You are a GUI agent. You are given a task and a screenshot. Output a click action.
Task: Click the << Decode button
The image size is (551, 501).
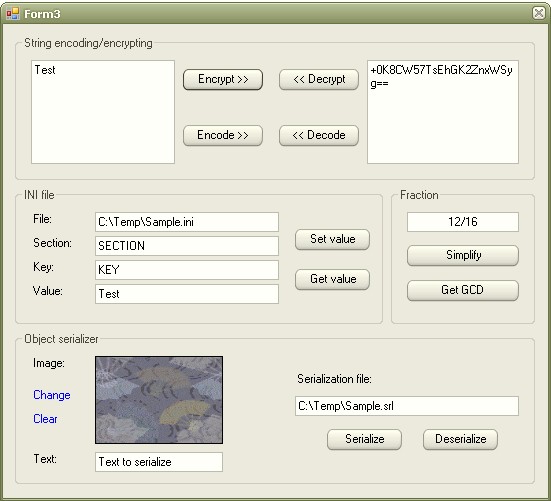[x=319, y=135]
